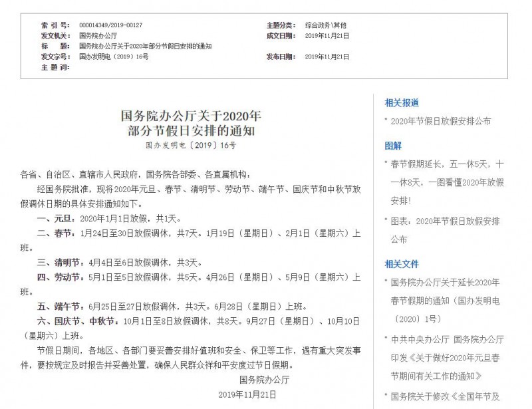Click the date "2019年11月21日" below the signature

[x=247, y=395]
